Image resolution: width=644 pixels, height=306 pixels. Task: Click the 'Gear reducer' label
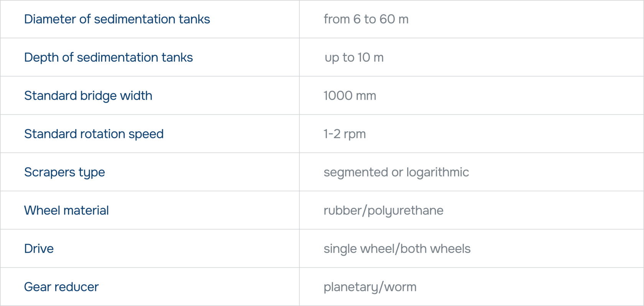(61, 287)
